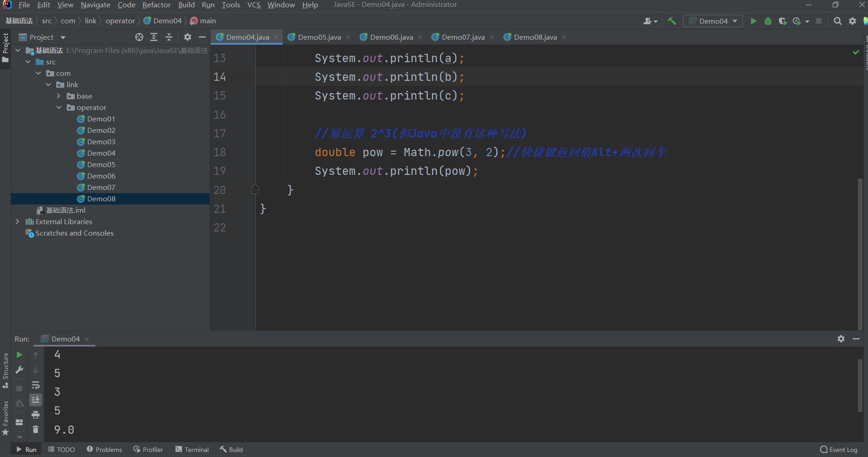868x457 pixels.
Task: Close the Demo04 run tab
Action: pos(87,339)
